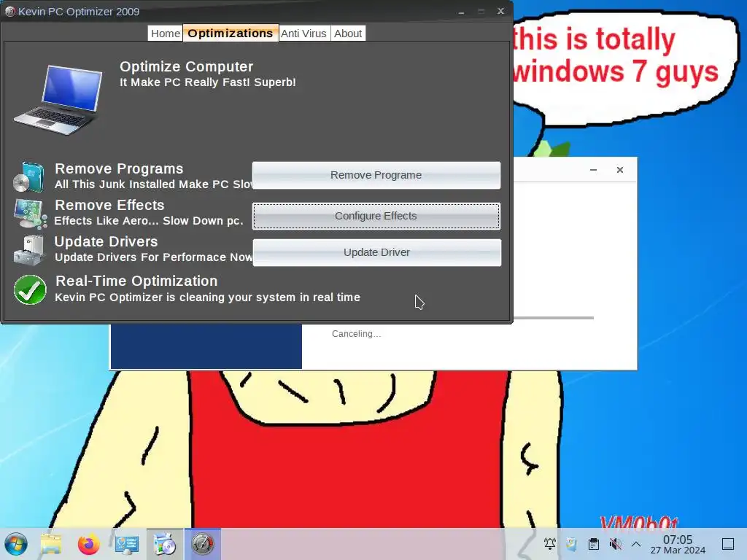Click 'It Make PC Really Fast! Superb!' text
Viewport: 747px width, 560px height.
tap(208, 82)
